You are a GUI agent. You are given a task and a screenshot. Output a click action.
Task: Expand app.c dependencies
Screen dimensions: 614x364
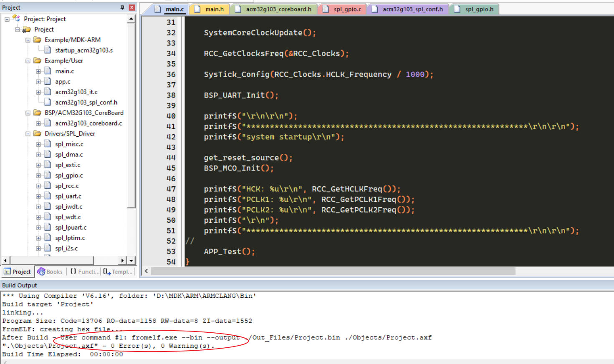tap(38, 81)
